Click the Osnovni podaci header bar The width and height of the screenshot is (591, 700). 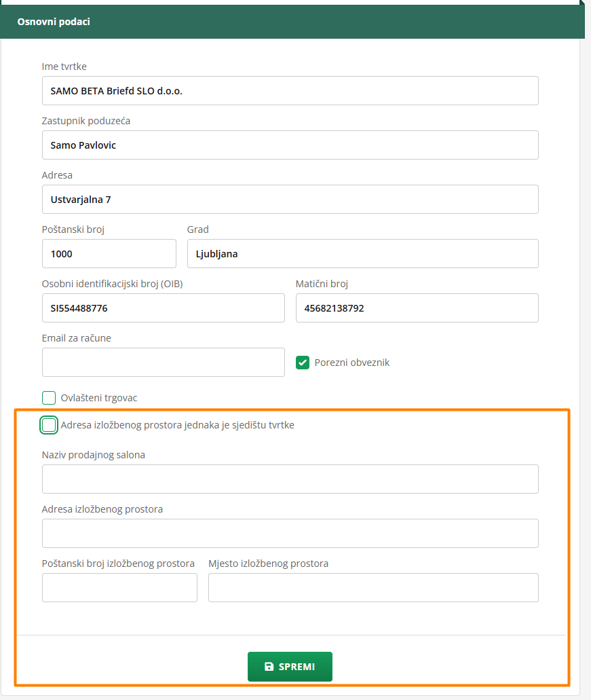(292, 22)
